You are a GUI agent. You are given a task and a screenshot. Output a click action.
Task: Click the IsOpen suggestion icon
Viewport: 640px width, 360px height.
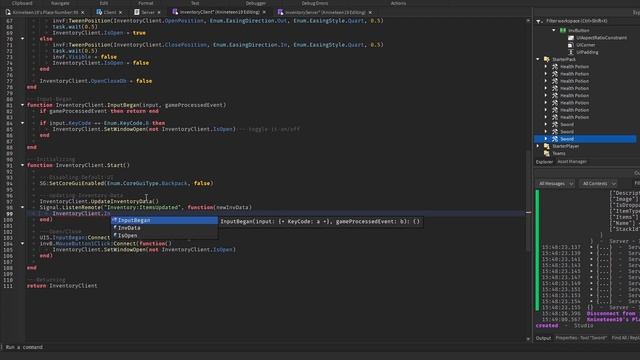[115, 236]
